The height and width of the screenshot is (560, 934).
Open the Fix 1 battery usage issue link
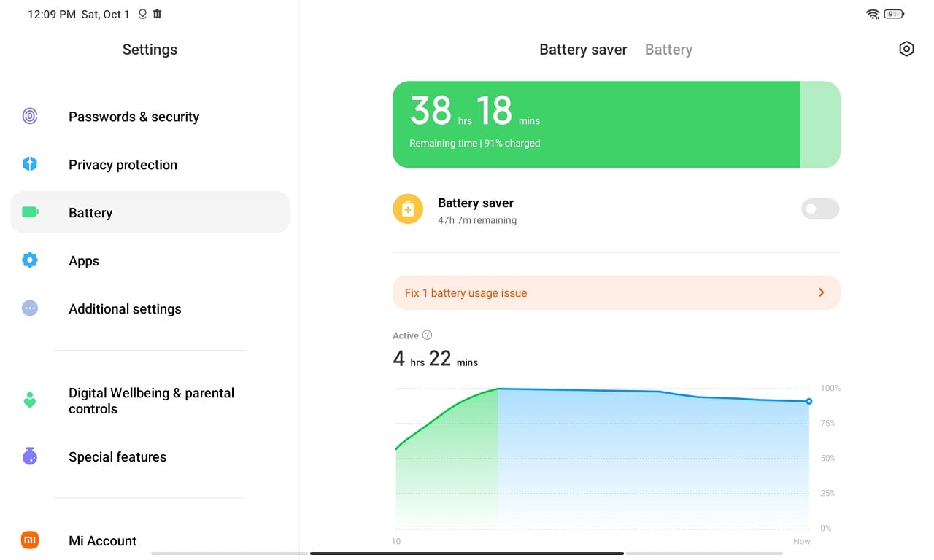[x=466, y=292]
